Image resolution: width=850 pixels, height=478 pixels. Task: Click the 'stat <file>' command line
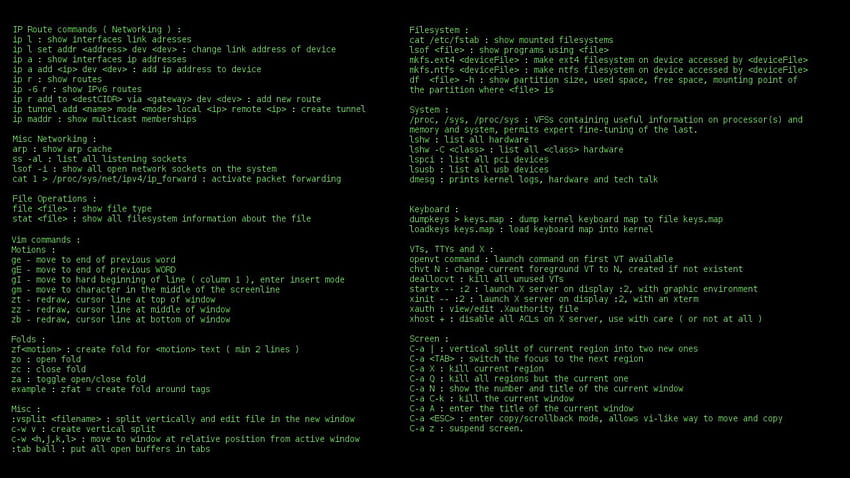162,218
